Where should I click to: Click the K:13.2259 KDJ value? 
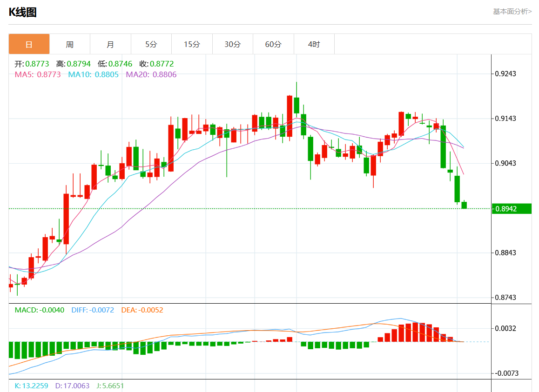tap(31, 386)
